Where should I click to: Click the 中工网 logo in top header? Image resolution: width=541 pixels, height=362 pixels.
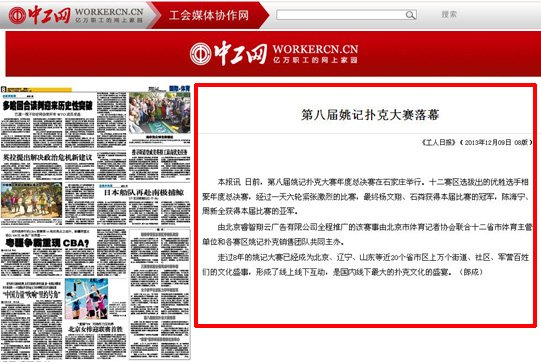pyautogui.click(x=40, y=15)
